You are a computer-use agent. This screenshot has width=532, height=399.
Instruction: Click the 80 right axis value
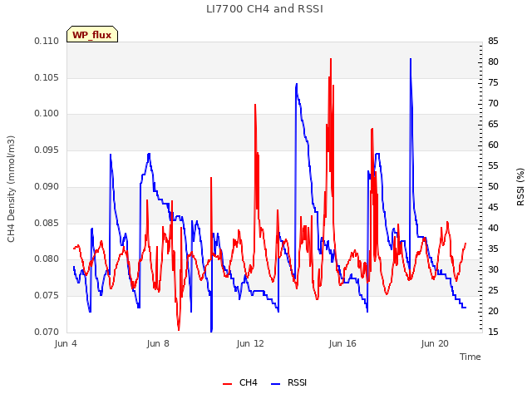click(x=493, y=62)
